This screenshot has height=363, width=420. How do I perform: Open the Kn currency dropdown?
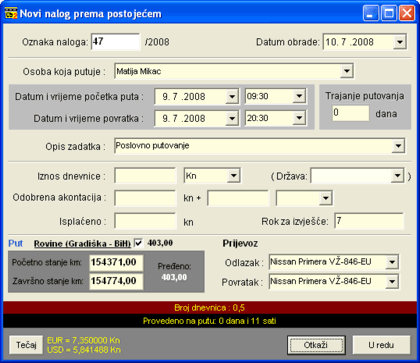233,176
